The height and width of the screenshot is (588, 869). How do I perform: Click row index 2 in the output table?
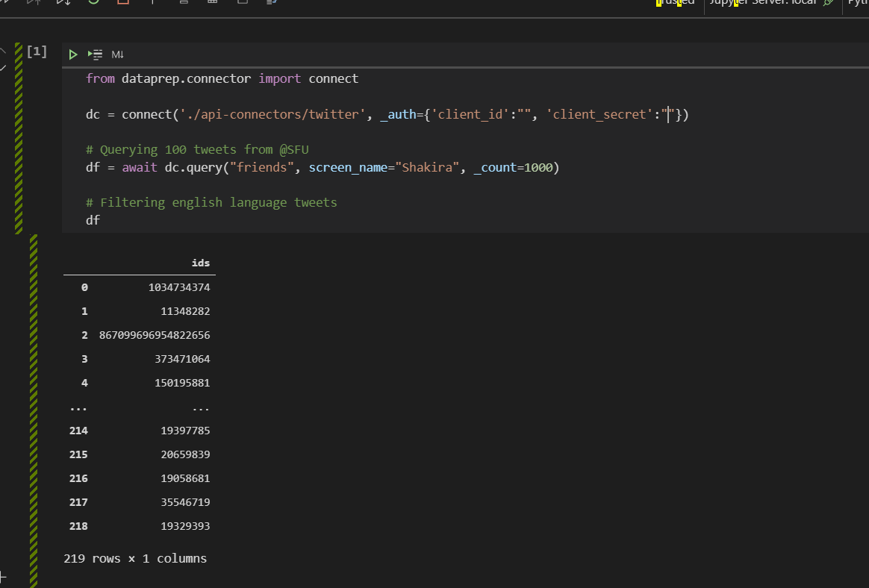[84, 335]
